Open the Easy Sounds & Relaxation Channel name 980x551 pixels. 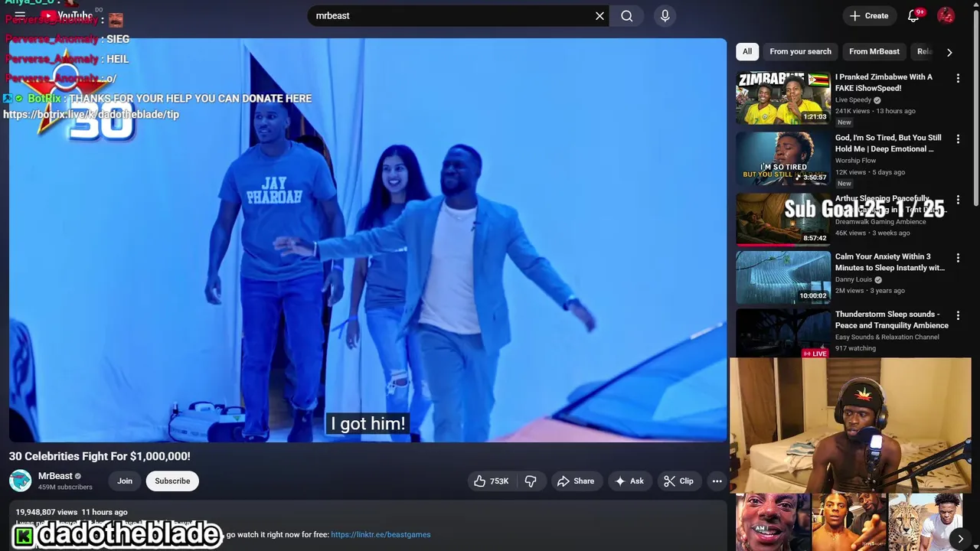[x=887, y=337]
